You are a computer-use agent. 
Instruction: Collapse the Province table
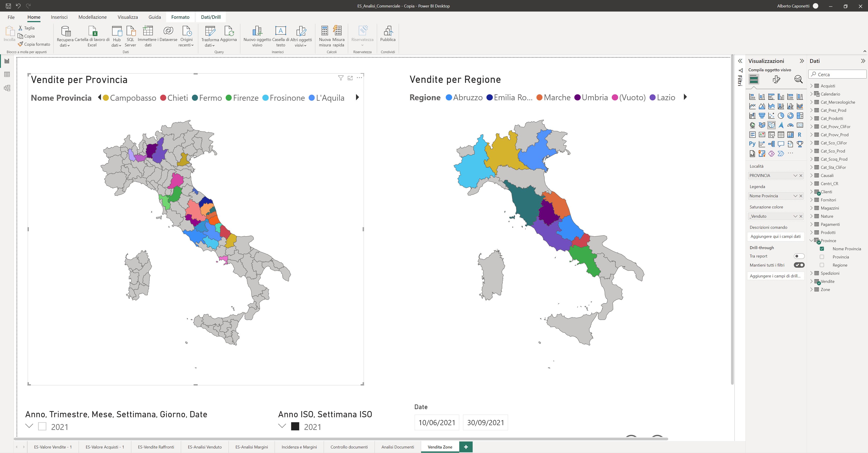[x=811, y=241]
